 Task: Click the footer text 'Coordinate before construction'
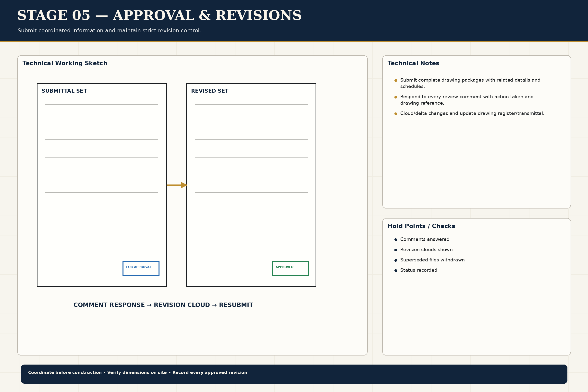65,372
